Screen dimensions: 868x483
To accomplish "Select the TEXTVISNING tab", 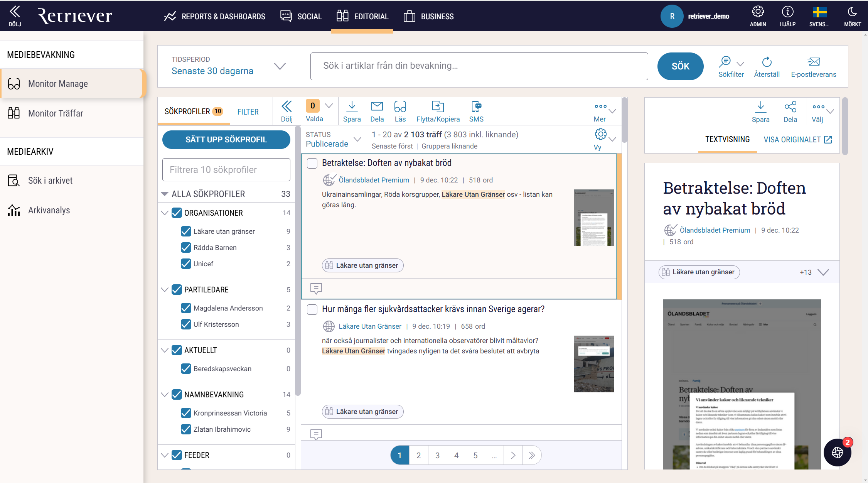I will pos(728,140).
